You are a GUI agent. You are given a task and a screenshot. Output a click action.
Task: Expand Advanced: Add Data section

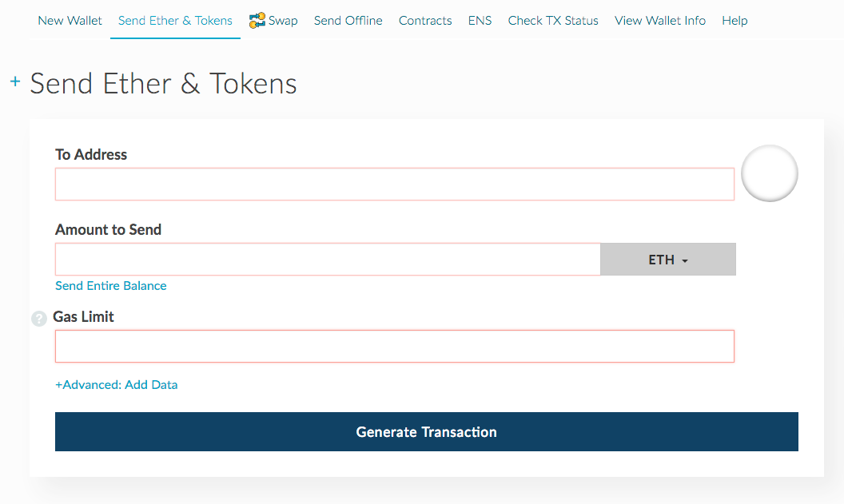[x=116, y=384]
